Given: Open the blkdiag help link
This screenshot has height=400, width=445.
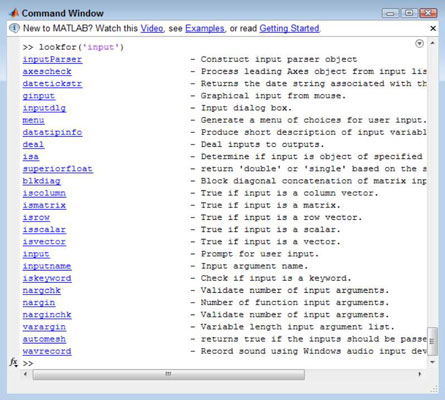Looking at the screenshot, I should pos(41,181).
